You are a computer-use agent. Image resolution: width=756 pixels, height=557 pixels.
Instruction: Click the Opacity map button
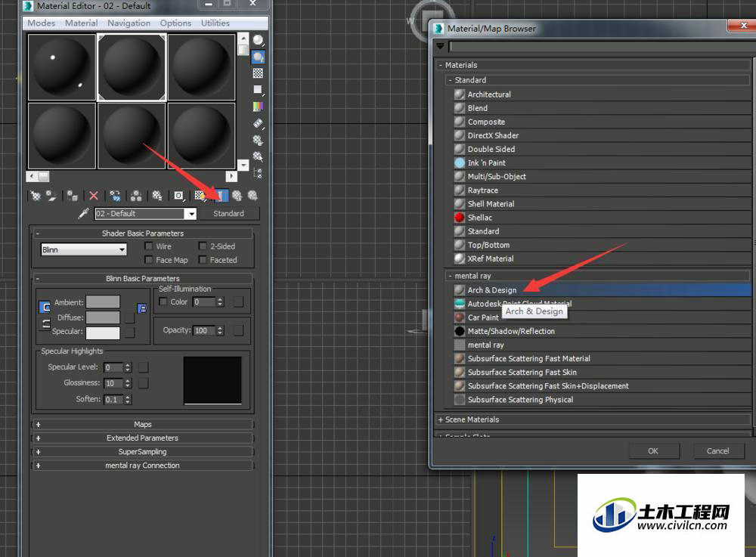(238, 330)
